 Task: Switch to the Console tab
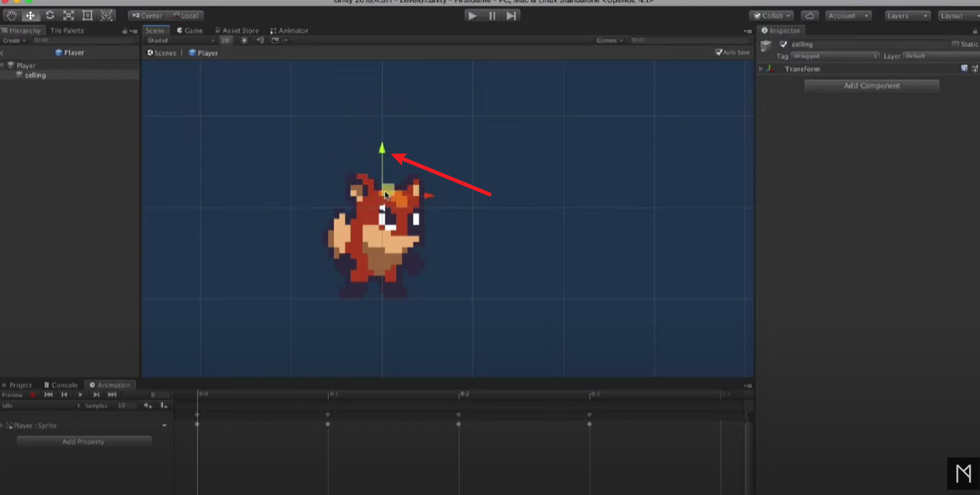pyautogui.click(x=61, y=385)
